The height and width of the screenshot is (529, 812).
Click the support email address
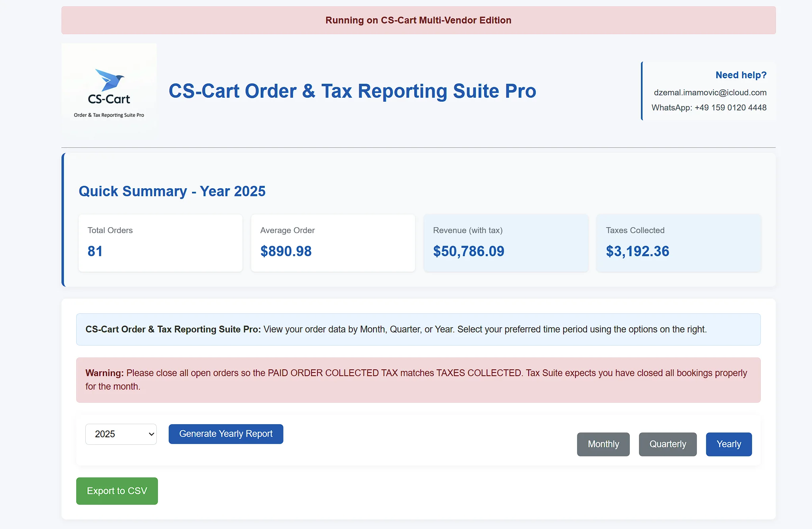pos(710,93)
